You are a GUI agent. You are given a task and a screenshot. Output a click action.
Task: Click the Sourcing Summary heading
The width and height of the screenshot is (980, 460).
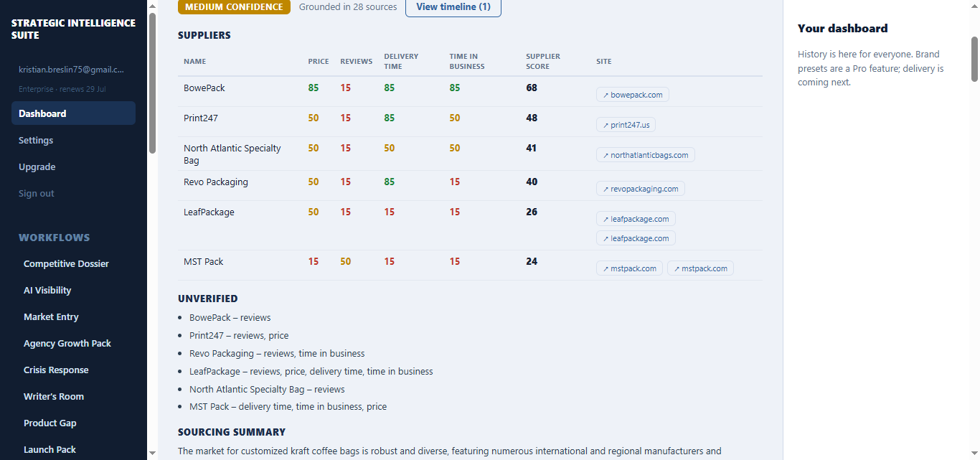[x=232, y=432]
